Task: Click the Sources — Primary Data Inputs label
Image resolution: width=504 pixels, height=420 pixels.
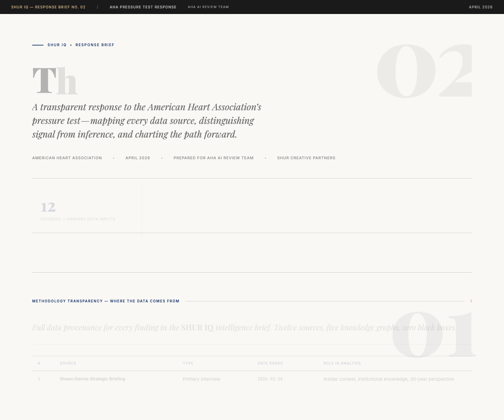Action: 78,219
